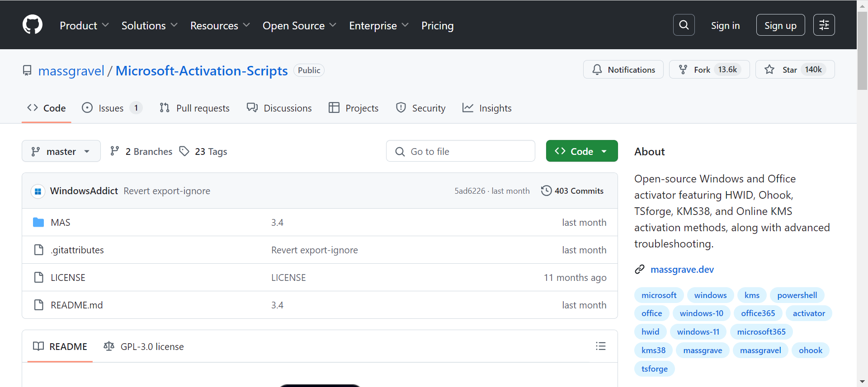Click the tsforge topic tag
Image resolution: width=868 pixels, height=387 pixels.
(655, 368)
